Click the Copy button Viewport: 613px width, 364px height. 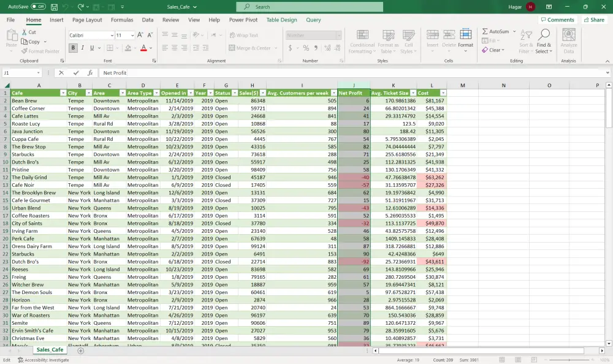31,42
